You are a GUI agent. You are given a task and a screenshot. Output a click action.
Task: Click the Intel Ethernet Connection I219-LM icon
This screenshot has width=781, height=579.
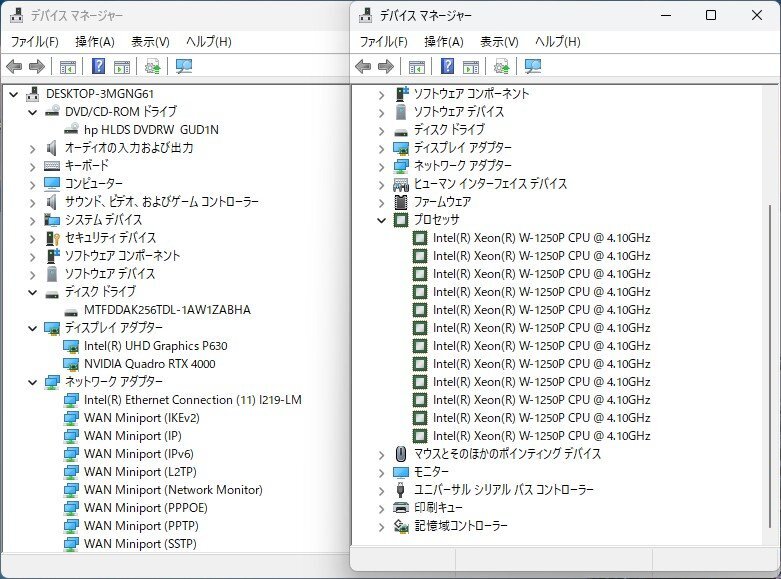coord(71,400)
